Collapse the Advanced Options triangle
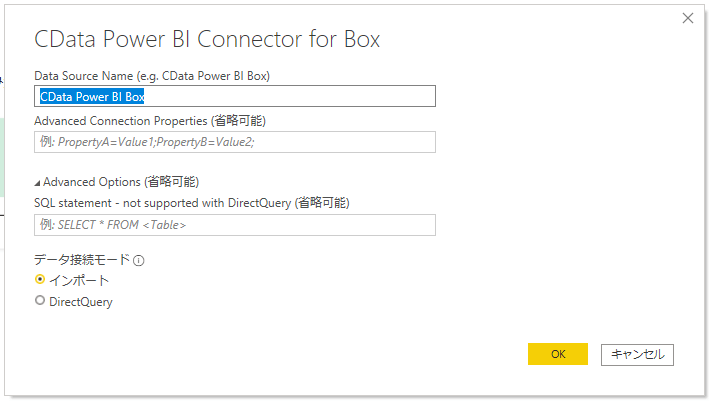This screenshot has width=709, height=403. [x=38, y=183]
